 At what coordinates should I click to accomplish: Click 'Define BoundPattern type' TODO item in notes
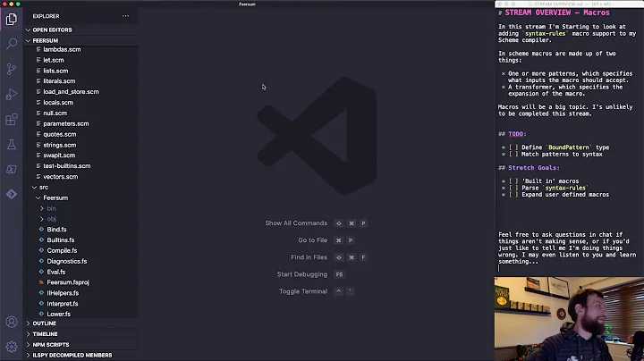565,147
